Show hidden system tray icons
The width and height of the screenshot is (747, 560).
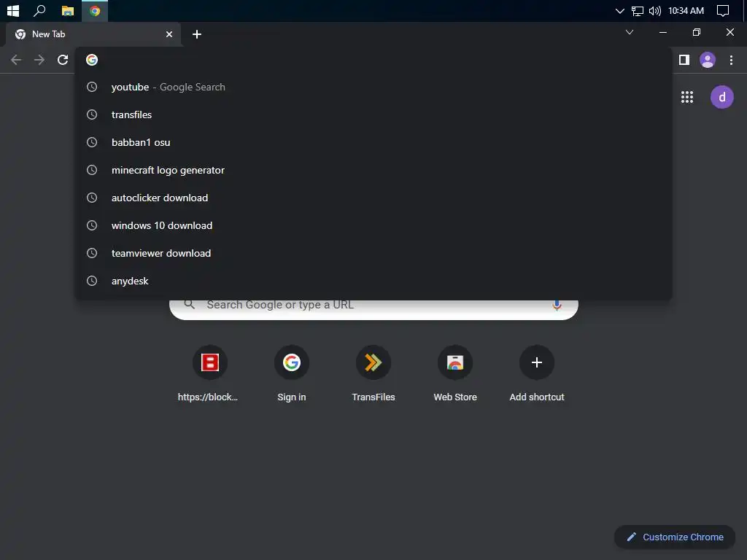[x=620, y=10]
